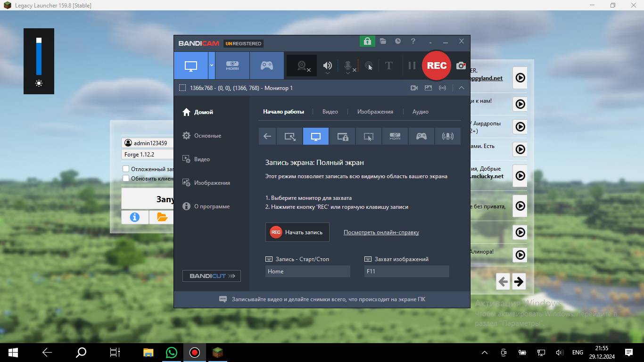Viewport: 644px width, 362px height.
Task: Click the Home hotkey field
Action: point(308,271)
